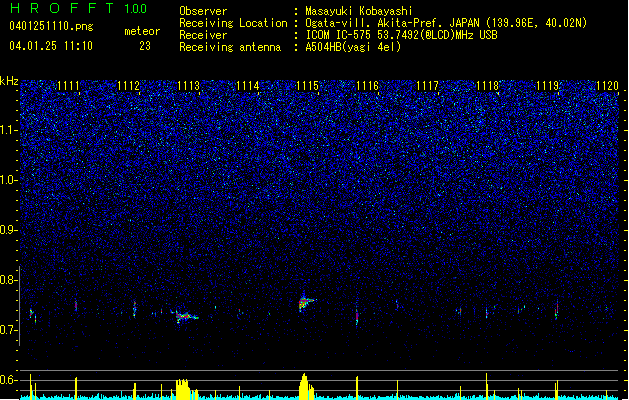
Task: Click the wide yellow intensity peak below 1113
Action: point(184,389)
